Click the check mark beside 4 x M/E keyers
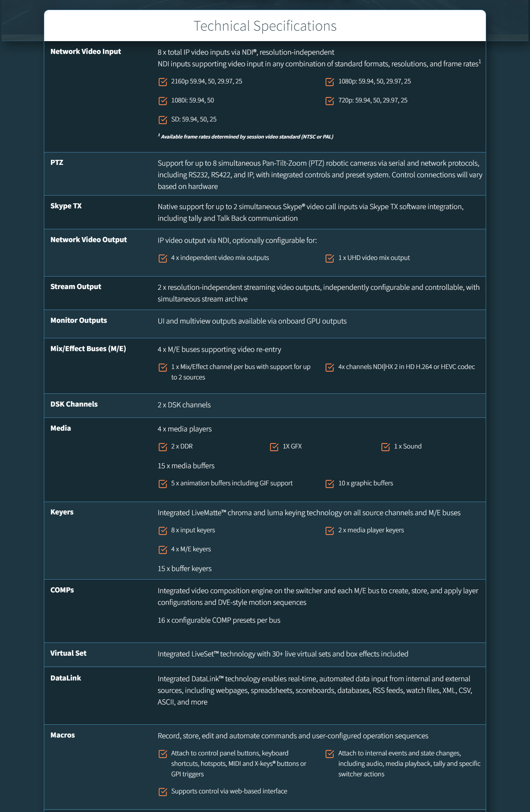 point(163,550)
